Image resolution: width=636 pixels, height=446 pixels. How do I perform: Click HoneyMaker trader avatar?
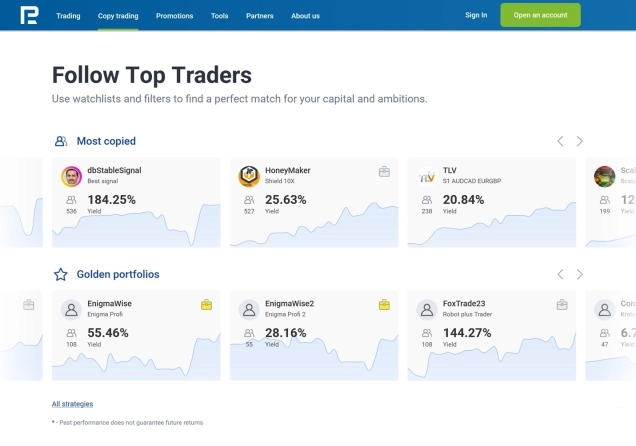(249, 176)
